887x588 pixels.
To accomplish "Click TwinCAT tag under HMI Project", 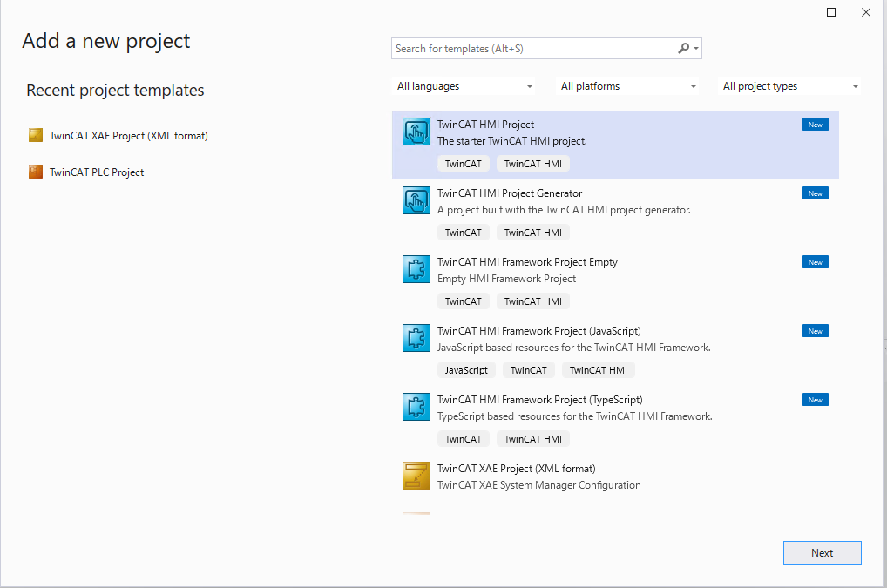I will tap(464, 164).
